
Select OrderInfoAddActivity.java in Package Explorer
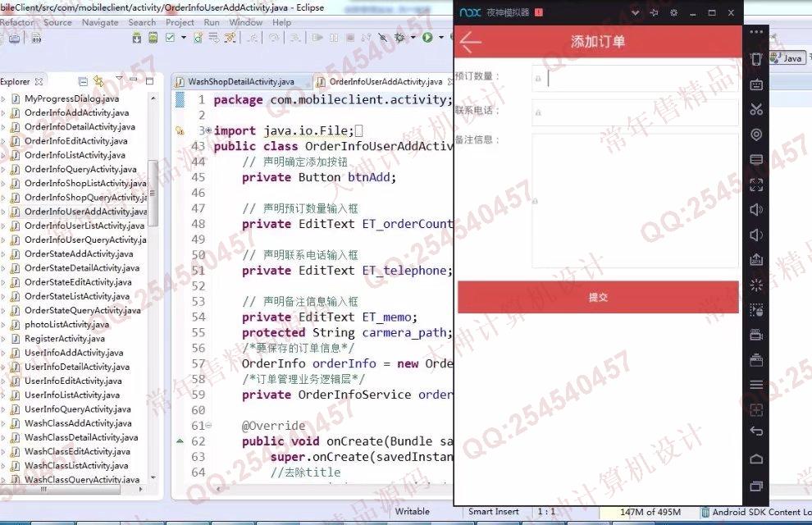pos(76,113)
